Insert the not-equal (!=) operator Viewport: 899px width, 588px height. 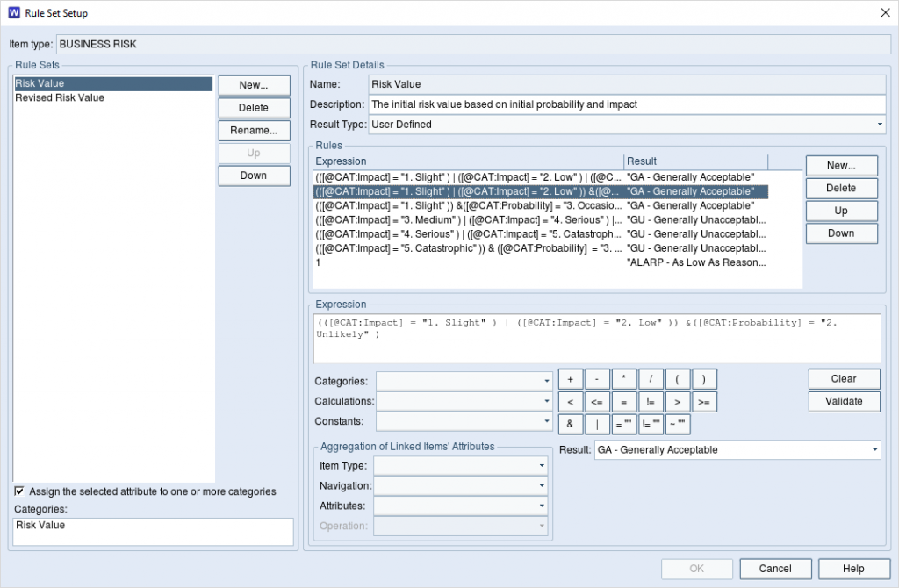pos(651,401)
